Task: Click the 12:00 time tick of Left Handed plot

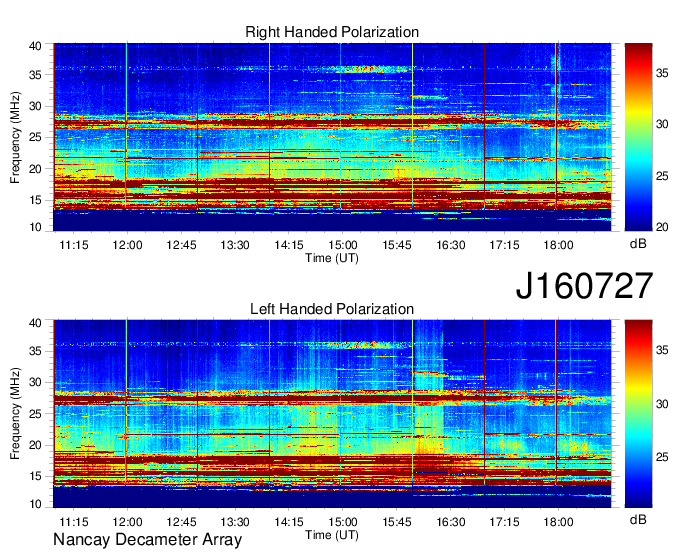Action: pos(128,522)
